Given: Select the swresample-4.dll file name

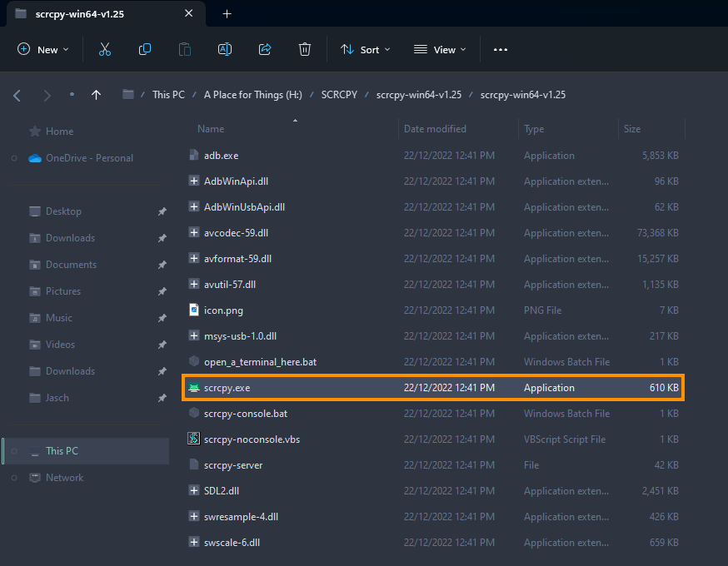Looking at the screenshot, I should click(x=241, y=516).
